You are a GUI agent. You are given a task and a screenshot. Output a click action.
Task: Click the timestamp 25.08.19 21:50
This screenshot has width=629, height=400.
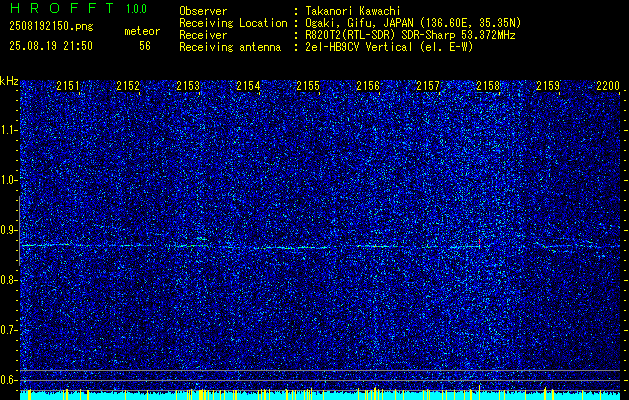point(51,46)
